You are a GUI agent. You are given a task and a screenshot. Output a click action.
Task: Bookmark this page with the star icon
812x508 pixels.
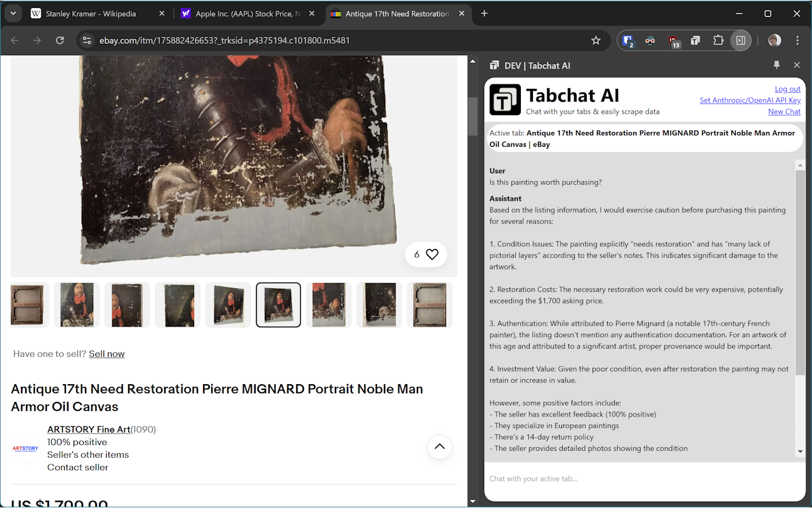point(596,41)
